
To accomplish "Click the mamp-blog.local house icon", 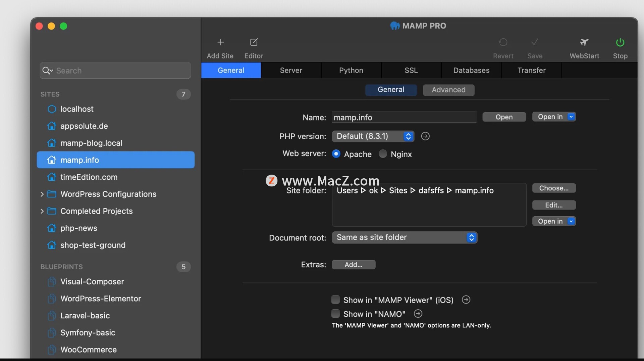I will point(52,143).
